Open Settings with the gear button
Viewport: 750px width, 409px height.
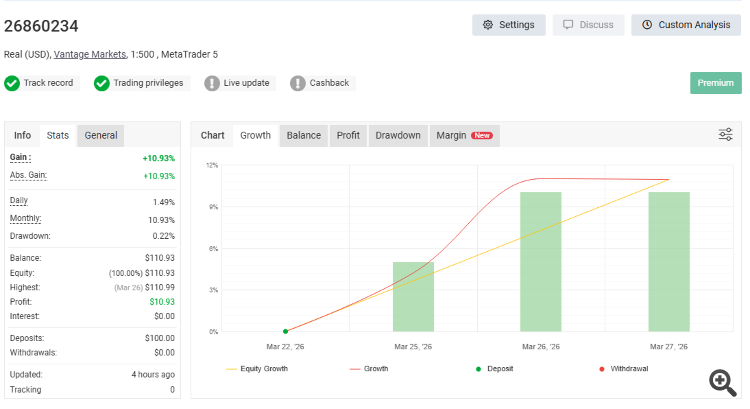[x=508, y=25]
